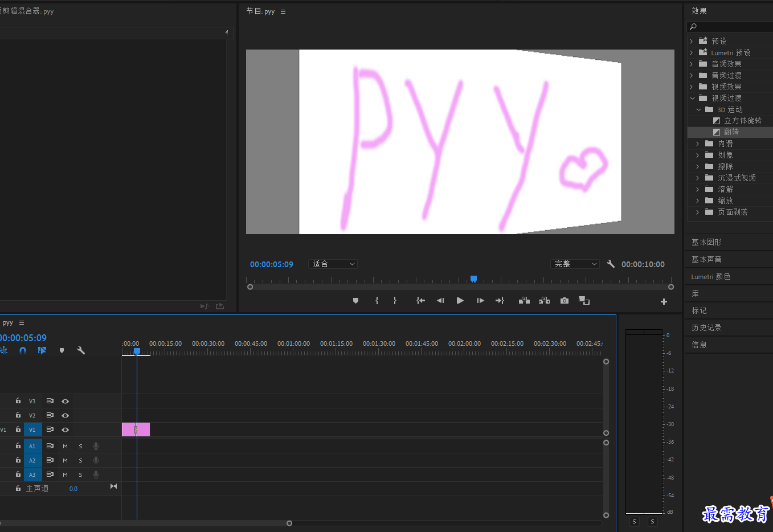Open the 标记 panel

[x=699, y=310]
